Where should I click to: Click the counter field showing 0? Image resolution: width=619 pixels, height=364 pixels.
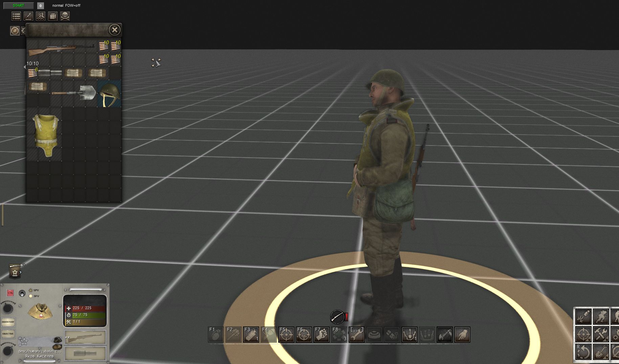point(41,5)
